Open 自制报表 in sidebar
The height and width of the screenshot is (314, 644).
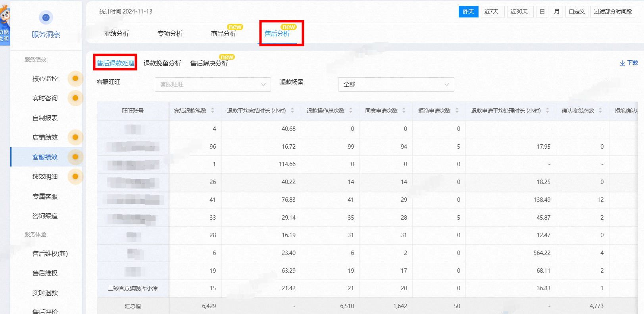point(45,118)
